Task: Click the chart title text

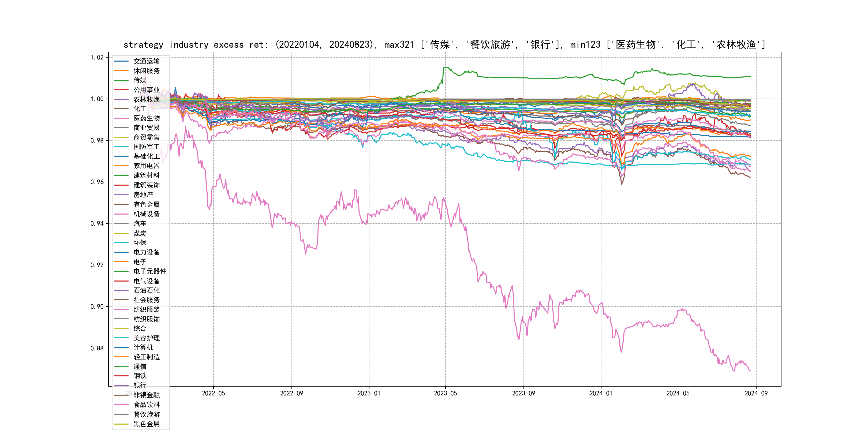Action: (444, 44)
